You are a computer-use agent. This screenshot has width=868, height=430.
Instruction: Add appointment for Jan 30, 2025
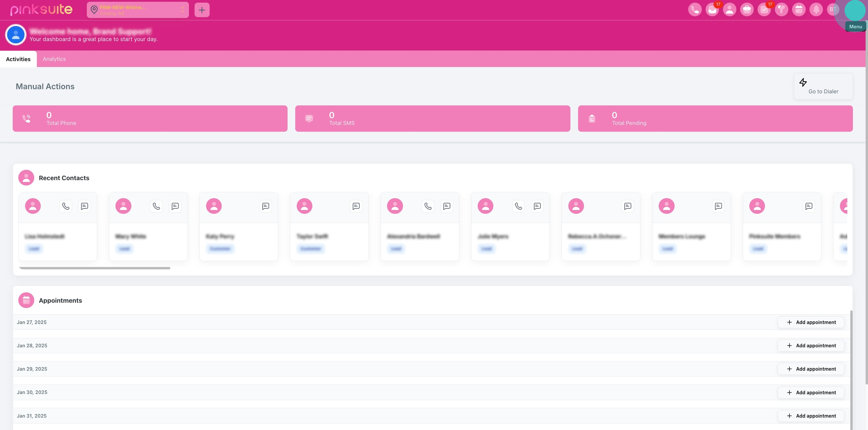(x=811, y=392)
